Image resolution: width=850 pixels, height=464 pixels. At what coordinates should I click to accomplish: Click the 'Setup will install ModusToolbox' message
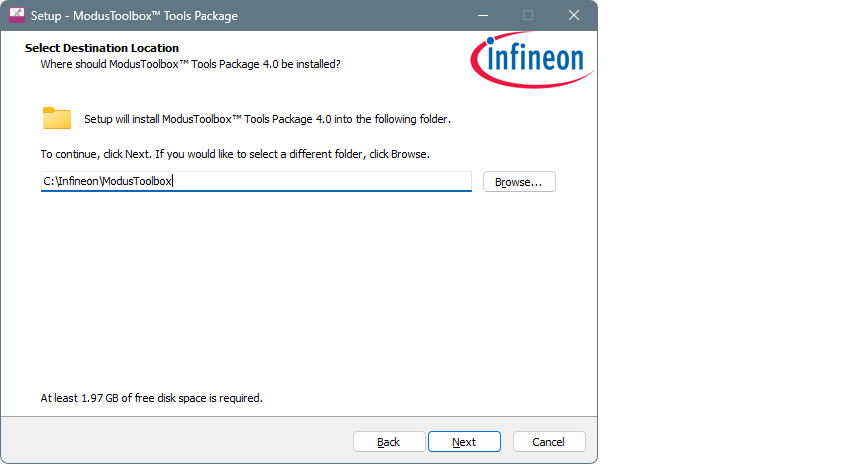coord(267,119)
